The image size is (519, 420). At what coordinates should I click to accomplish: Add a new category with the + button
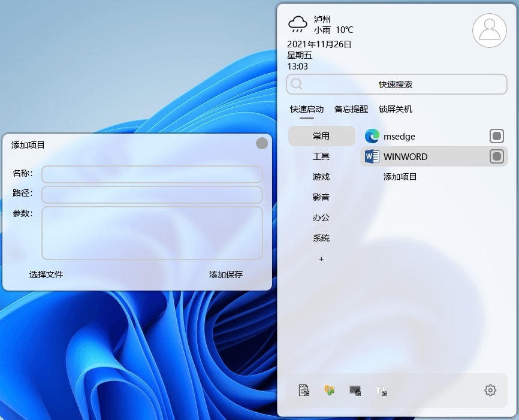[x=321, y=259]
